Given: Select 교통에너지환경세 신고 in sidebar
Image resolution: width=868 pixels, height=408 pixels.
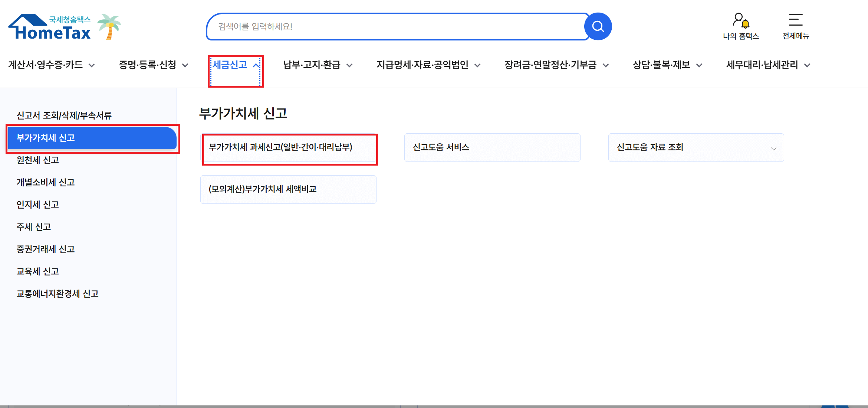Looking at the screenshot, I should tap(57, 294).
